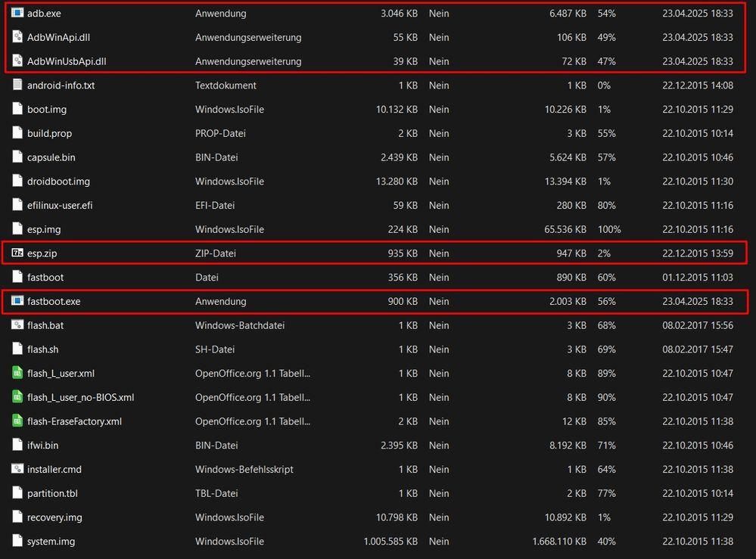Click the esp.zip archive icon

[x=18, y=253]
